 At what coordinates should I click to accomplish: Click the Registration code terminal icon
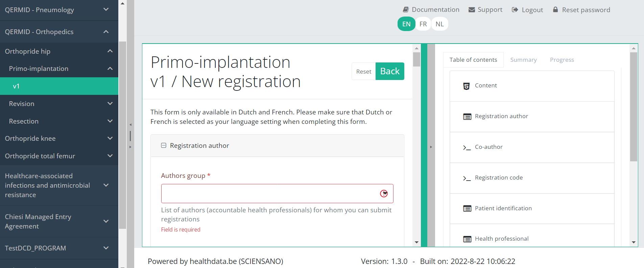coord(467,178)
